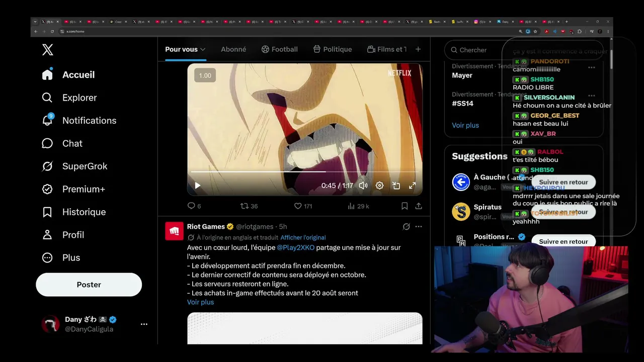Open a new browser tab

567,22
